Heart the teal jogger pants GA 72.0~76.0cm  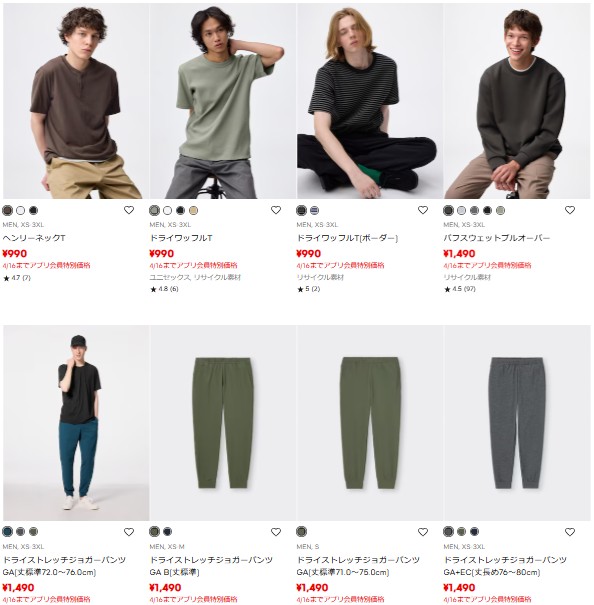coord(129,532)
